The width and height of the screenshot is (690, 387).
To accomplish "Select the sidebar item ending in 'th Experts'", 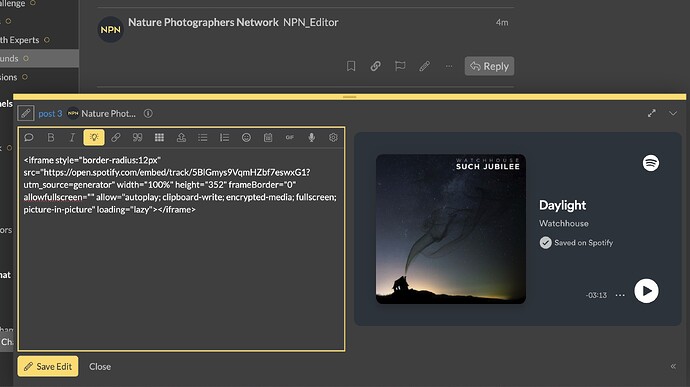I will pyautogui.click(x=25, y=40).
